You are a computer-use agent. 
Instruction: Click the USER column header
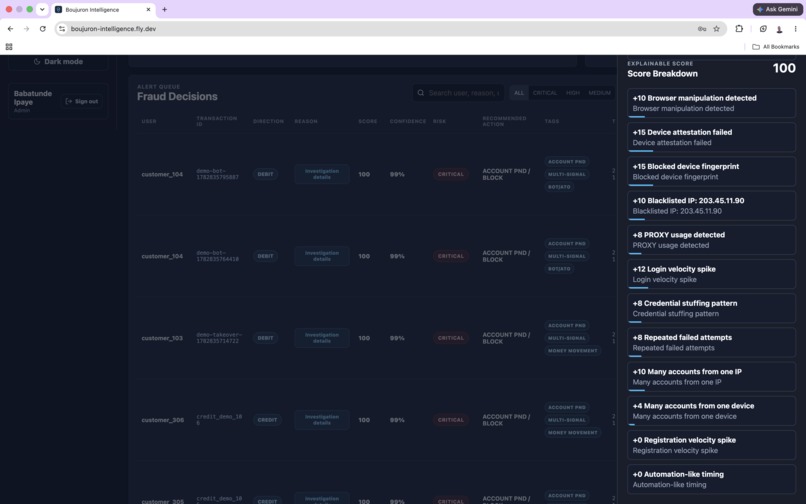pos(149,121)
